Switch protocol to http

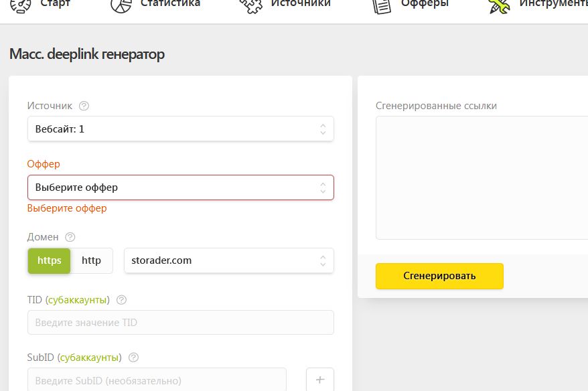click(x=92, y=260)
